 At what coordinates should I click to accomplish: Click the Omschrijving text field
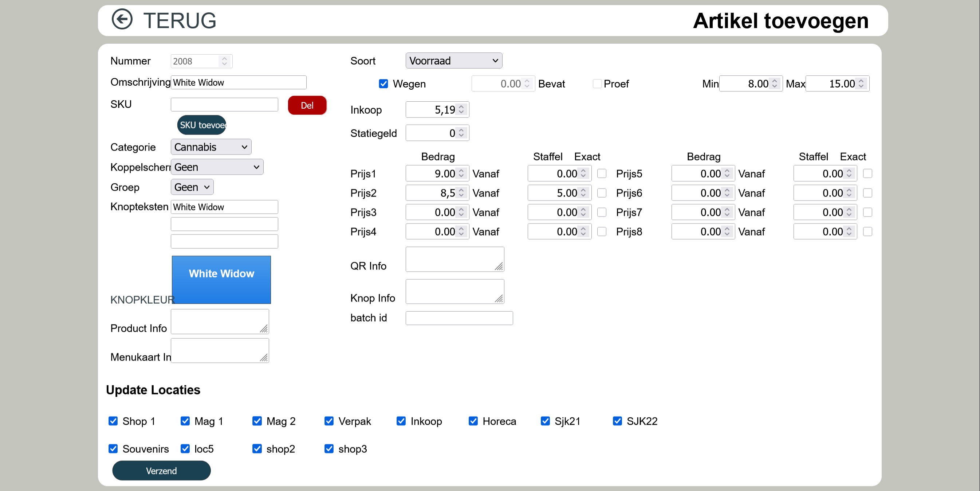pyautogui.click(x=239, y=82)
